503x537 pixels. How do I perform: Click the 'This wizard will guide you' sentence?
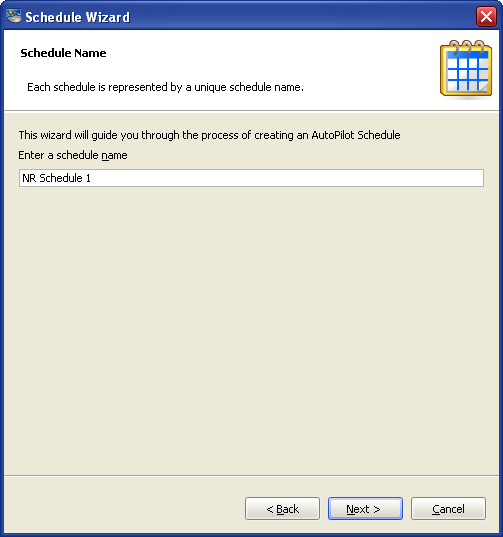coord(209,135)
